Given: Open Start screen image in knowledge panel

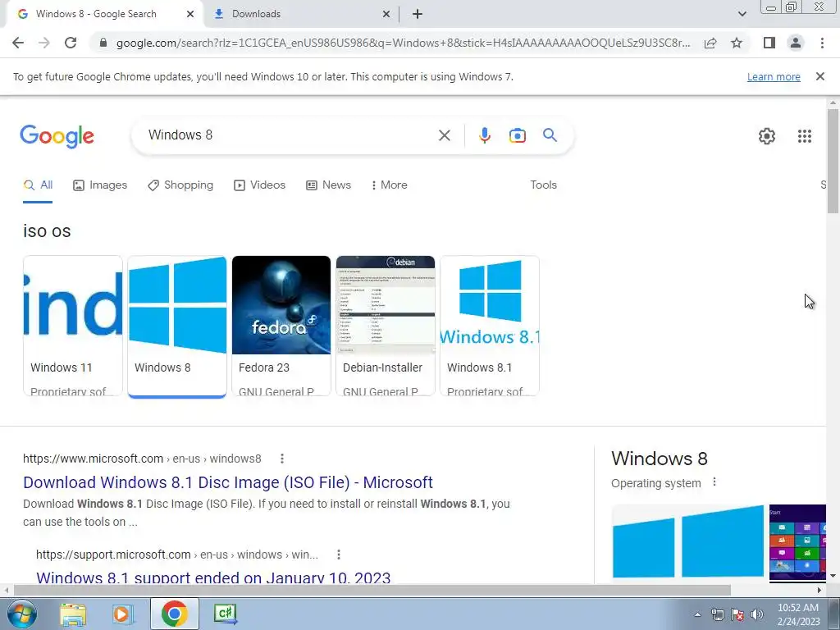Looking at the screenshot, I should 797,542.
